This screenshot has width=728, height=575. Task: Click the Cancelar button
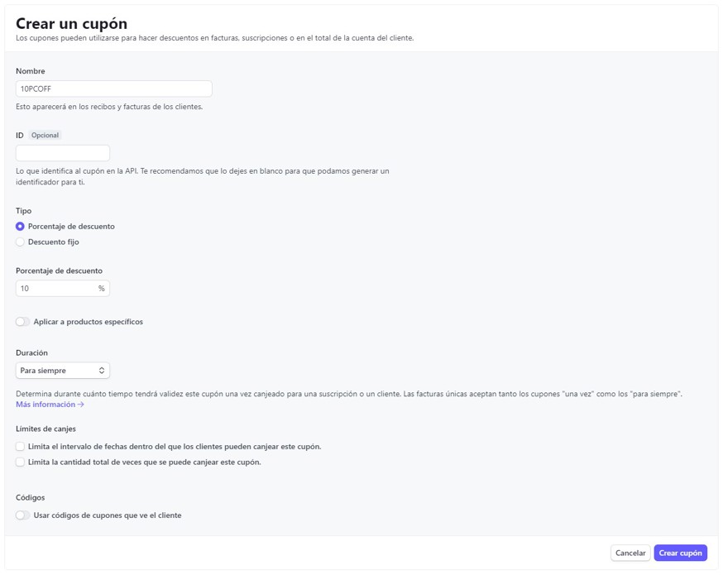630,553
